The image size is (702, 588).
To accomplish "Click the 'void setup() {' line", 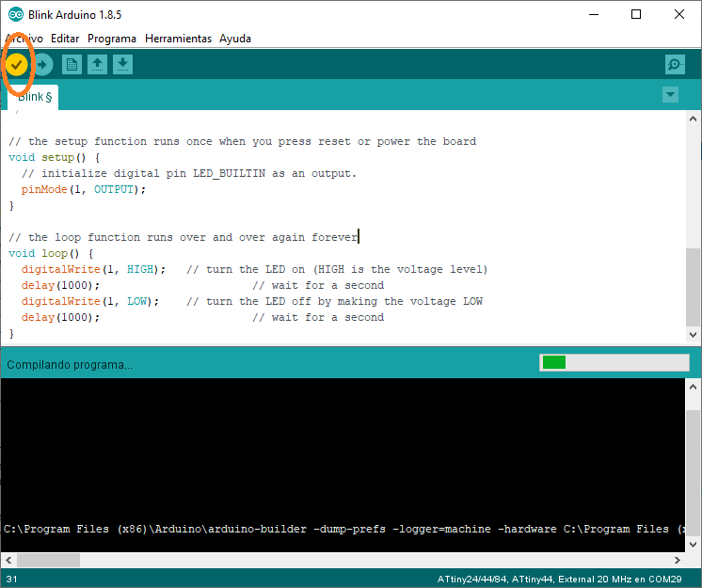I will 55,157.
